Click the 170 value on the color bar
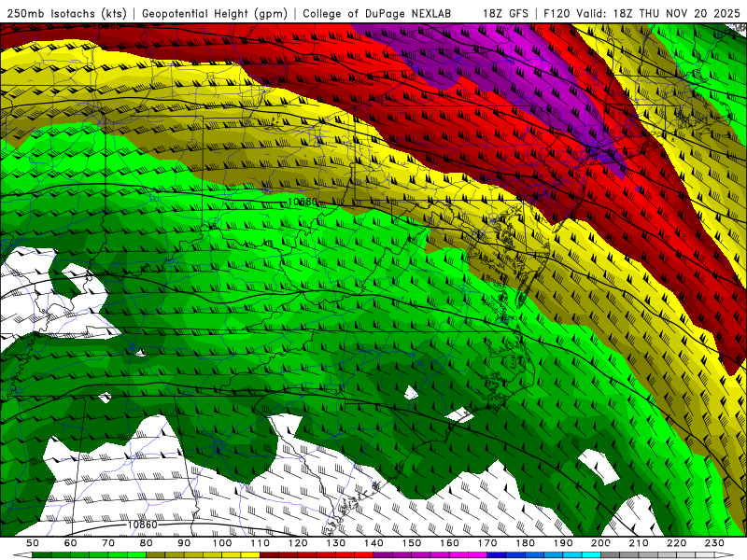The height and width of the screenshot is (560, 747). (487, 543)
